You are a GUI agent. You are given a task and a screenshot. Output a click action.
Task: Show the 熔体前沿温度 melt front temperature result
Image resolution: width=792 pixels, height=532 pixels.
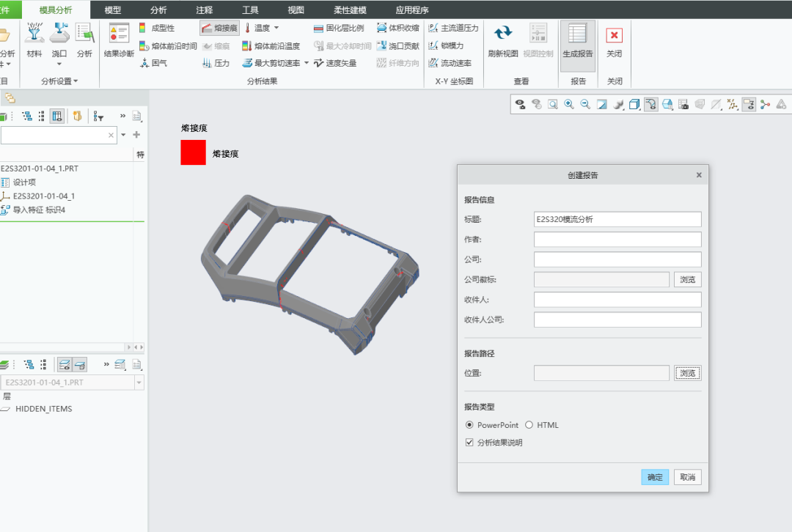coord(271,46)
